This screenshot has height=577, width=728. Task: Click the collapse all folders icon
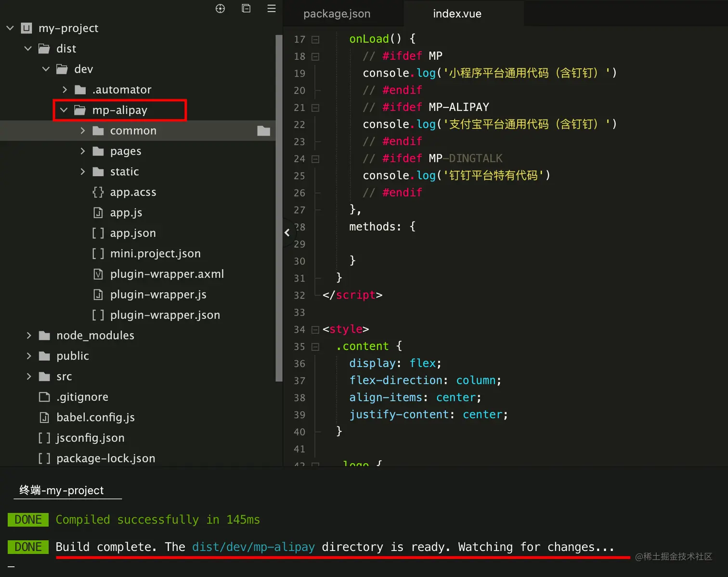click(x=246, y=8)
